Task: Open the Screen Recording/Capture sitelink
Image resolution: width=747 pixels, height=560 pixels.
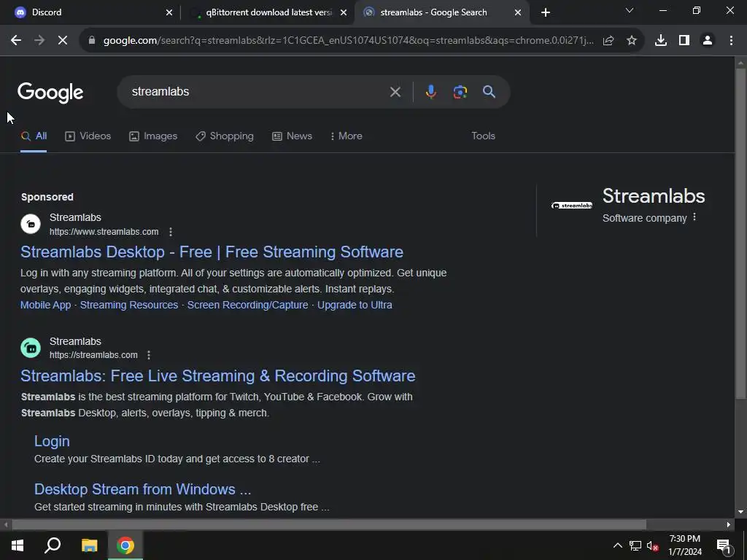Action: (248, 306)
